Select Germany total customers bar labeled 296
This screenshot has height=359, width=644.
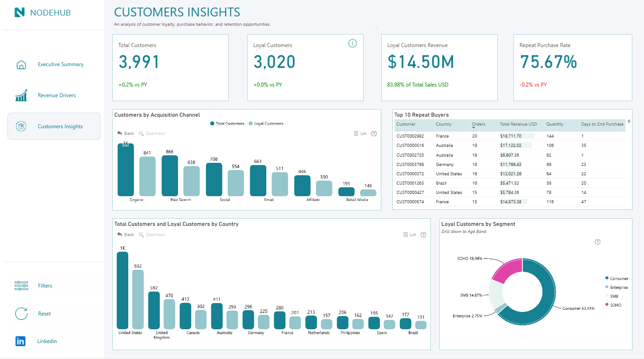[249, 320]
